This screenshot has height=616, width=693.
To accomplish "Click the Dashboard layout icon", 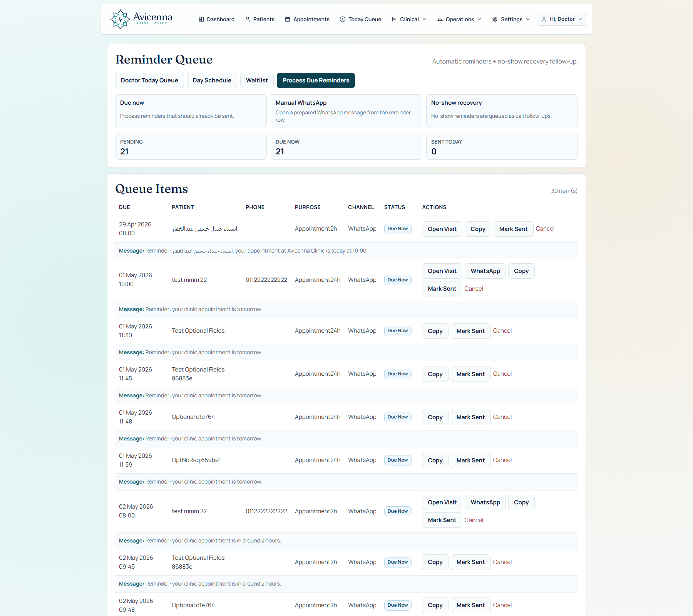I will pos(201,19).
